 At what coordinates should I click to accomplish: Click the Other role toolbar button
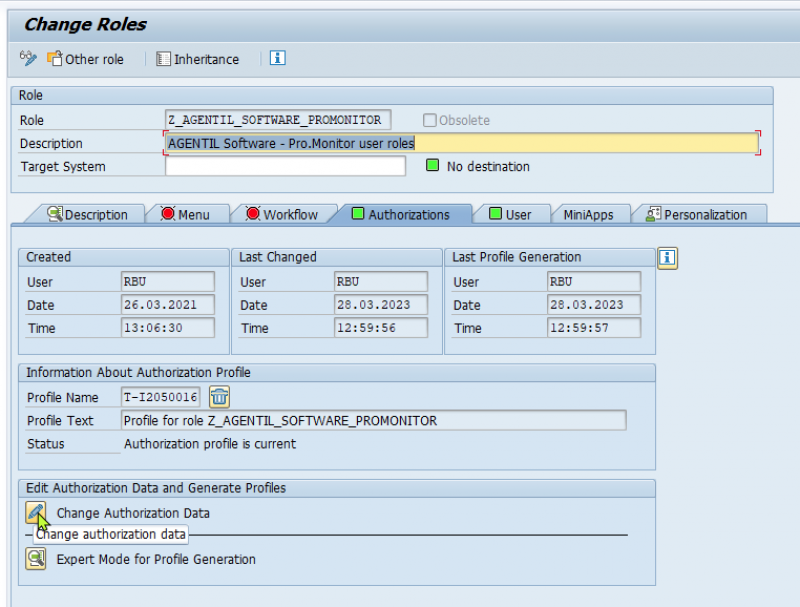pos(85,59)
